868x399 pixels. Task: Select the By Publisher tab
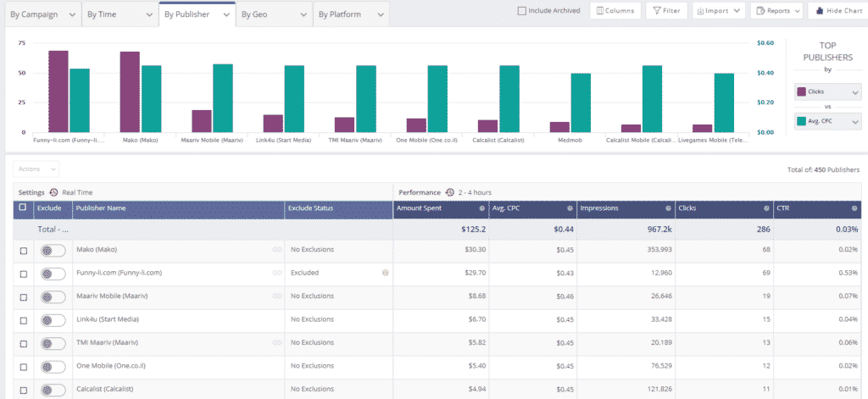(197, 14)
